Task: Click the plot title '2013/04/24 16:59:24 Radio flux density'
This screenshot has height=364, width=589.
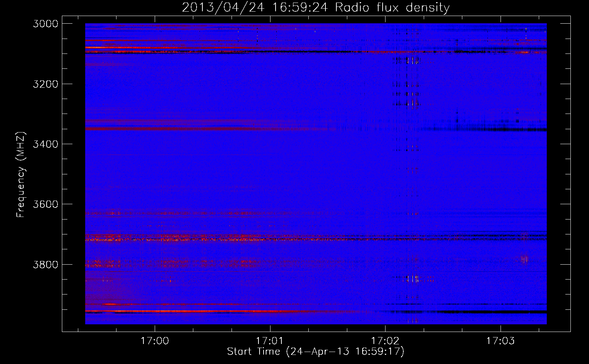Action: [316, 7]
